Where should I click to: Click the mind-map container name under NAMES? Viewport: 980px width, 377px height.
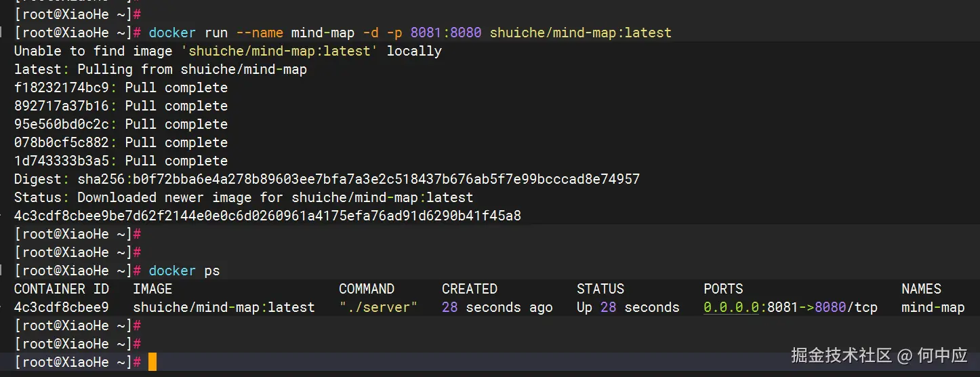click(933, 308)
